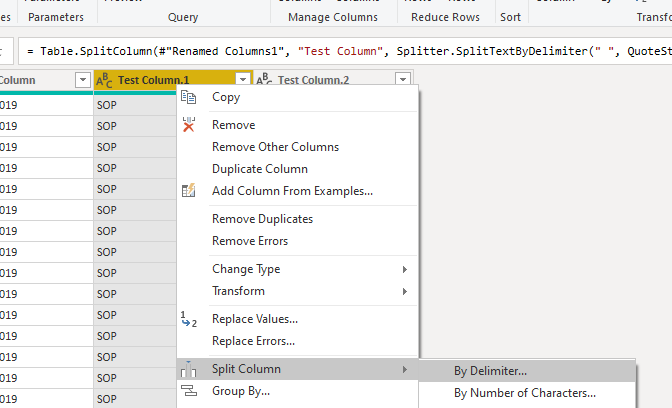Viewport: 672px width, 408px height.
Task: Choose Remove Errors menu entry
Action: 297,241
